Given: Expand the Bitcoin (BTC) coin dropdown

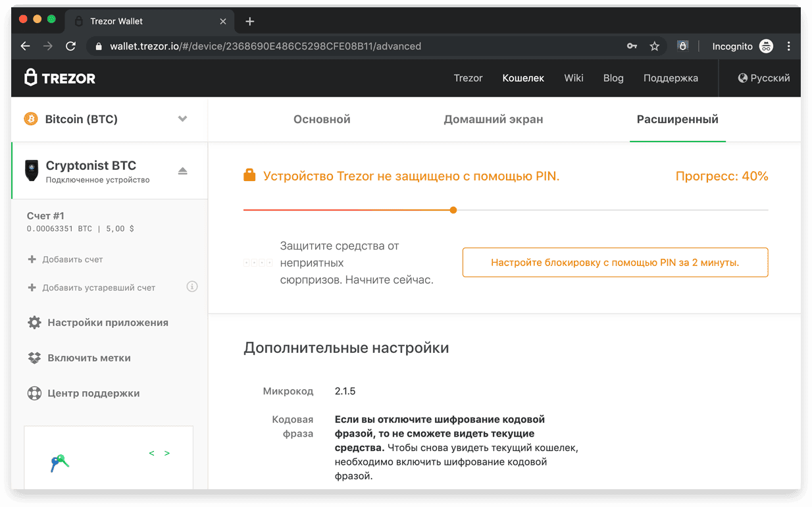Looking at the screenshot, I should (183, 119).
